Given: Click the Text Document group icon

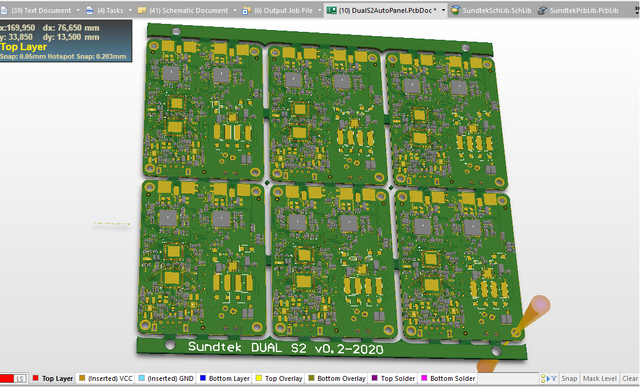Looking at the screenshot, I should (x=4, y=11).
